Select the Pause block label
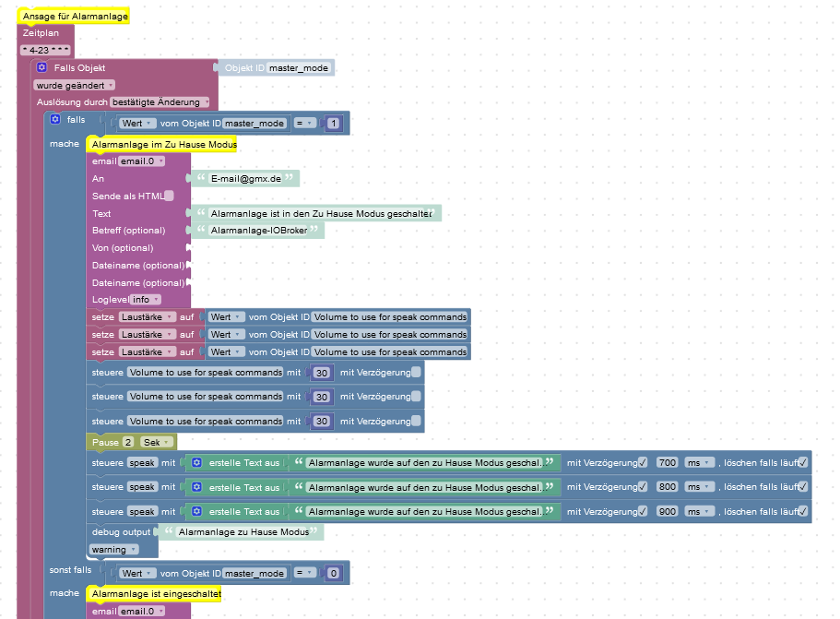 pos(105,442)
